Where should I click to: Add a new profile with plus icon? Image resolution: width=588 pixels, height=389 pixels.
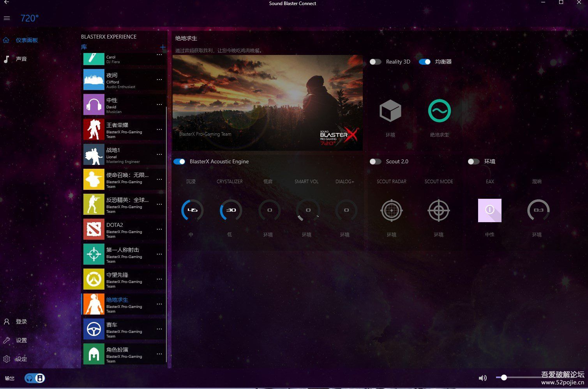tap(163, 47)
